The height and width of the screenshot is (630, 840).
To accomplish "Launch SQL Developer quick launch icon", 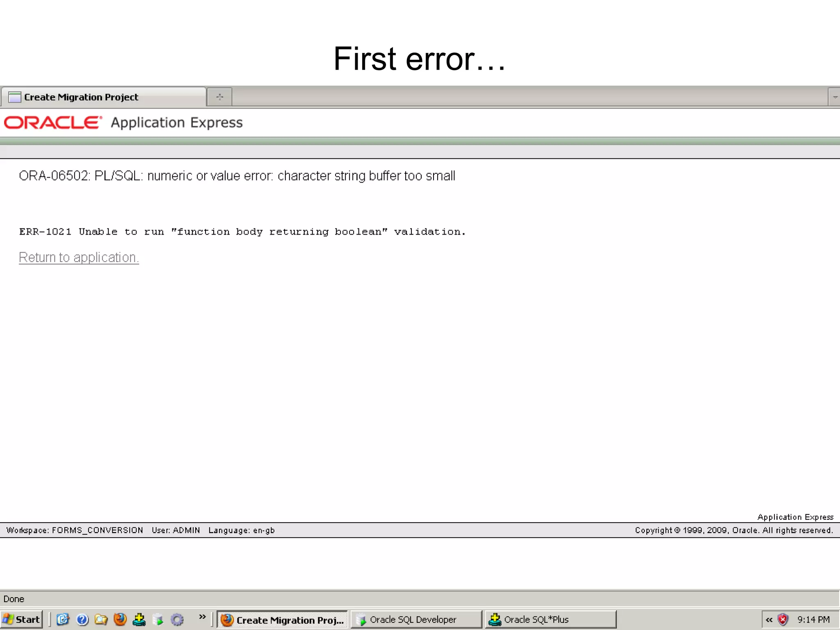I will 158,619.
